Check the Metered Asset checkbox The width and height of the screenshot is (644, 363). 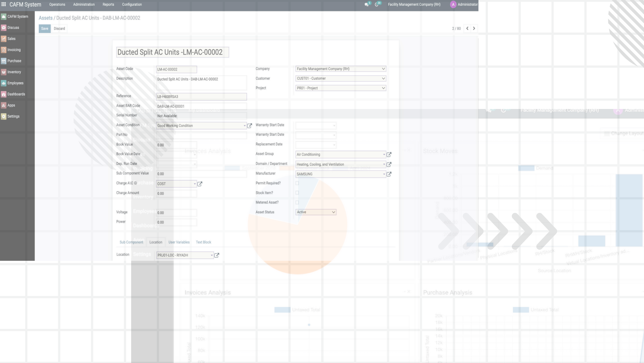click(x=297, y=202)
